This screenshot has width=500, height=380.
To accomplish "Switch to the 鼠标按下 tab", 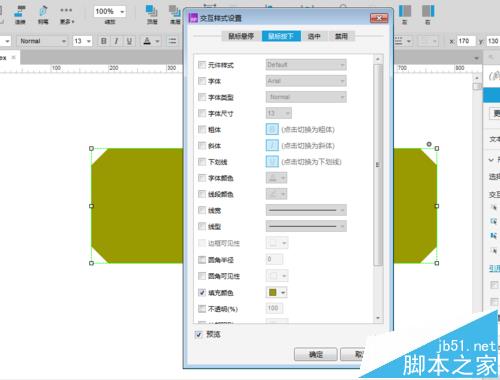I will pyautogui.click(x=281, y=36).
